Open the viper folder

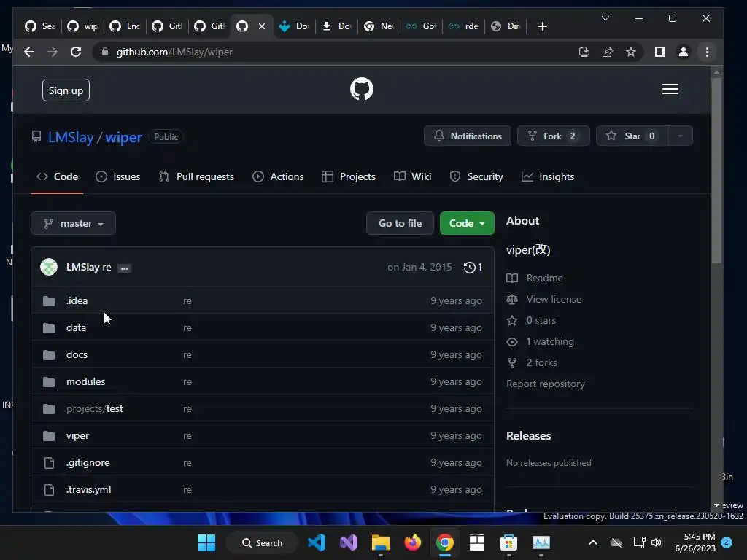pyautogui.click(x=77, y=436)
